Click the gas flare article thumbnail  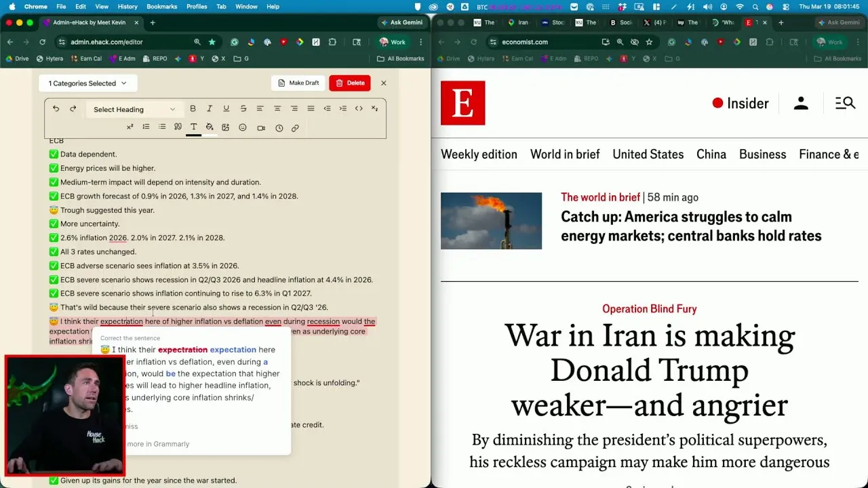[x=491, y=221]
